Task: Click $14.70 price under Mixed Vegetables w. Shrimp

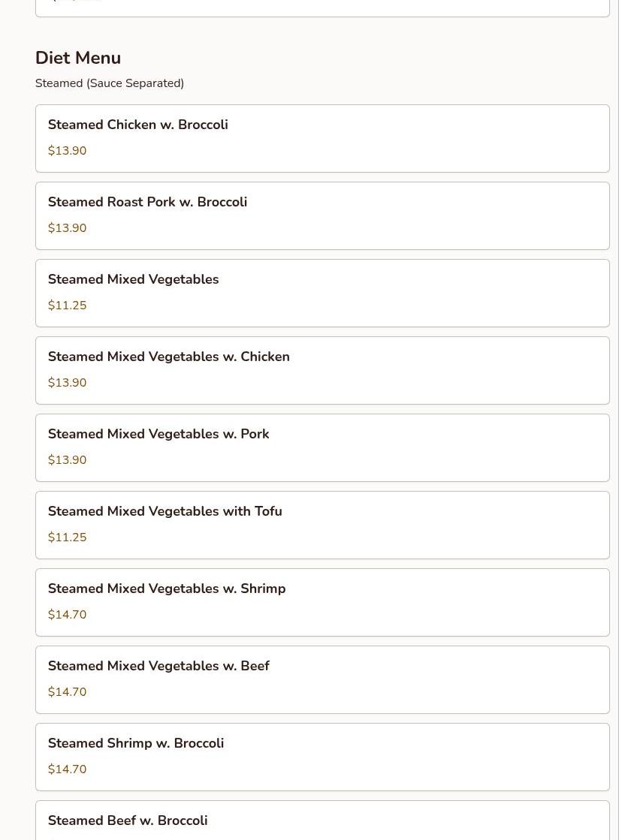Action: (x=67, y=615)
